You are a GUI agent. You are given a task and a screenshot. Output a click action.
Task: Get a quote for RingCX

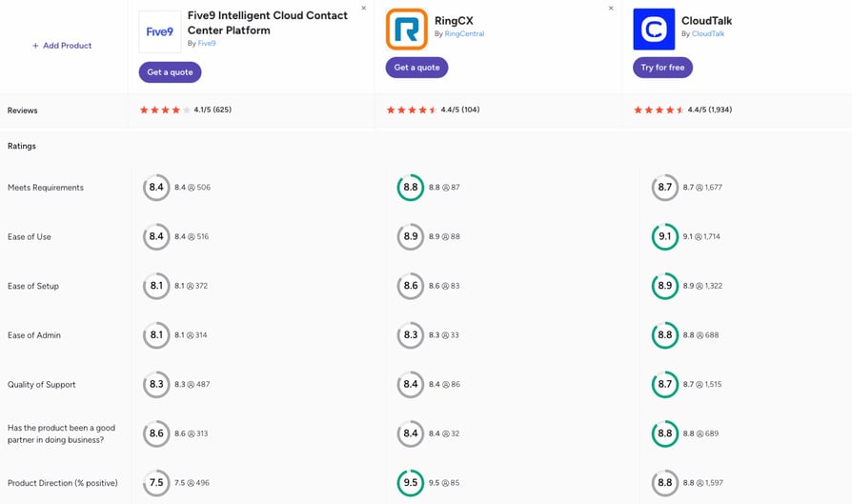tap(416, 68)
